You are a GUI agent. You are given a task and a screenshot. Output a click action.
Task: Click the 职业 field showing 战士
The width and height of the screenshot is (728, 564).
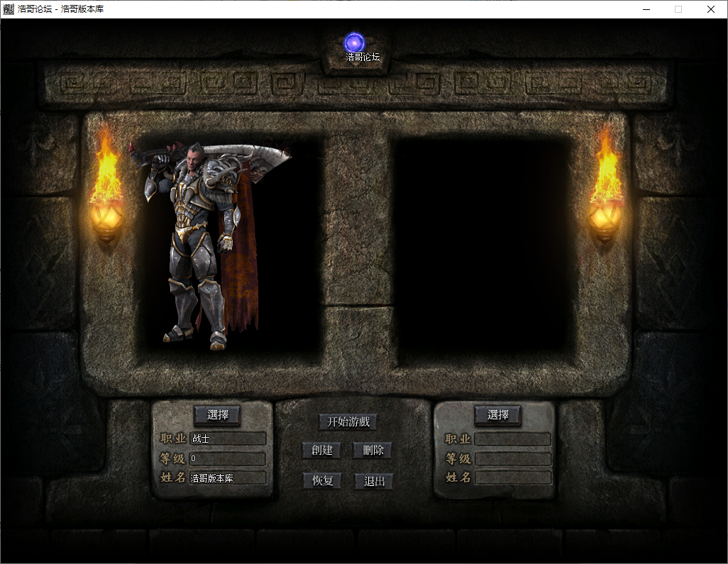tap(227, 439)
